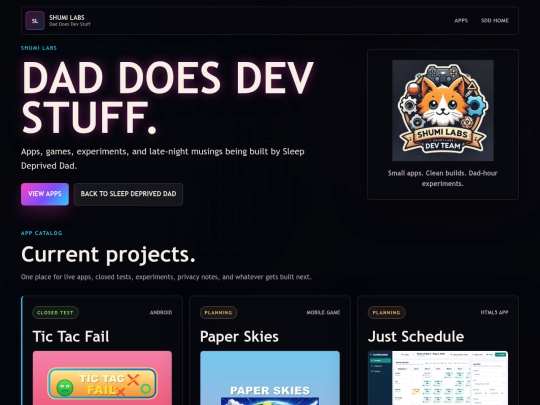Click the MOBILE GAME label

point(323,312)
